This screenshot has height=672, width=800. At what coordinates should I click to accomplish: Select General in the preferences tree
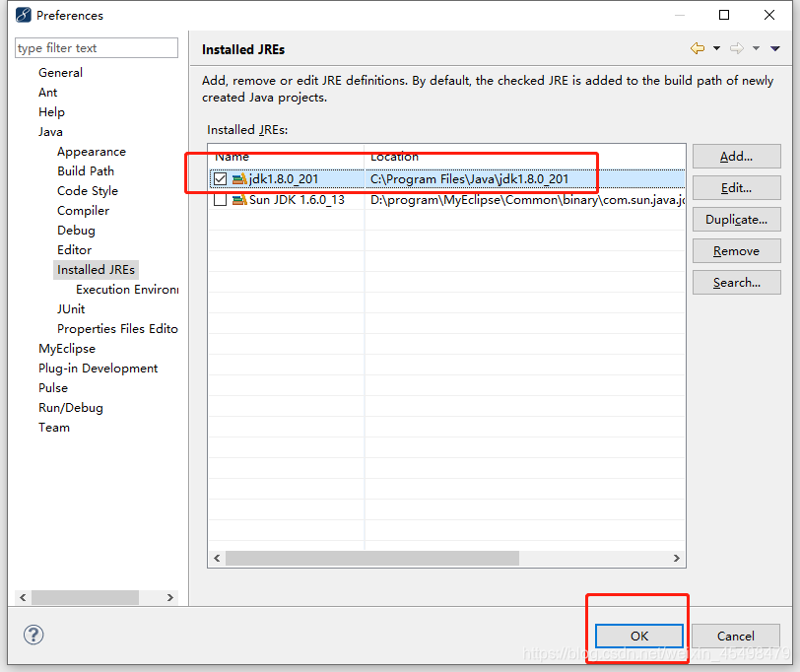[x=60, y=73]
